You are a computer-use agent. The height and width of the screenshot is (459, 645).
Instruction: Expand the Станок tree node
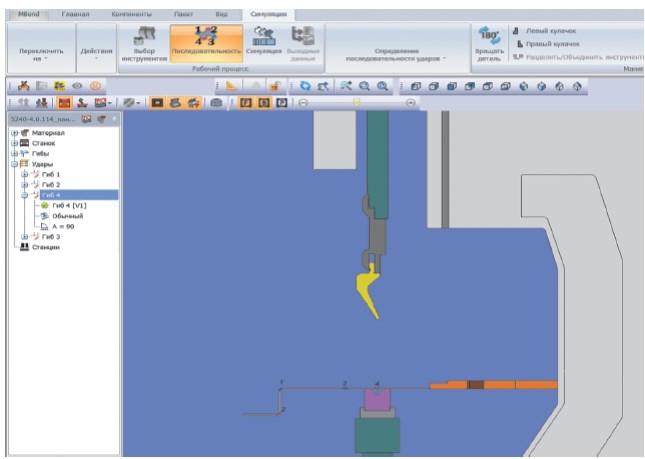[x=14, y=143]
